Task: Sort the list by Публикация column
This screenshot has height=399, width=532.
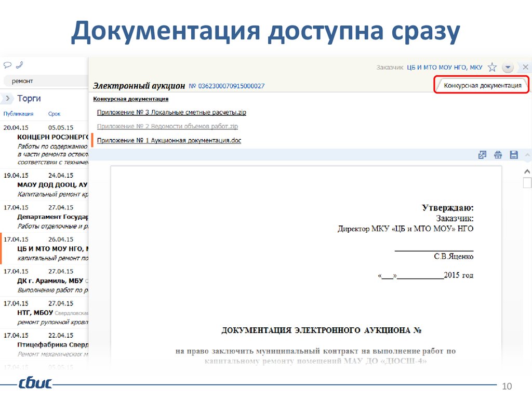Action: (x=18, y=114)
